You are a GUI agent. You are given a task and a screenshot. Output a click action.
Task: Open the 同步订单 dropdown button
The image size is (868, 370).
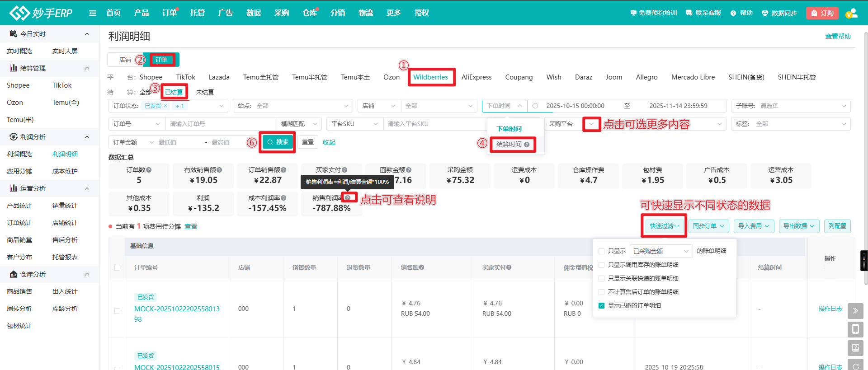click(709, 226)
